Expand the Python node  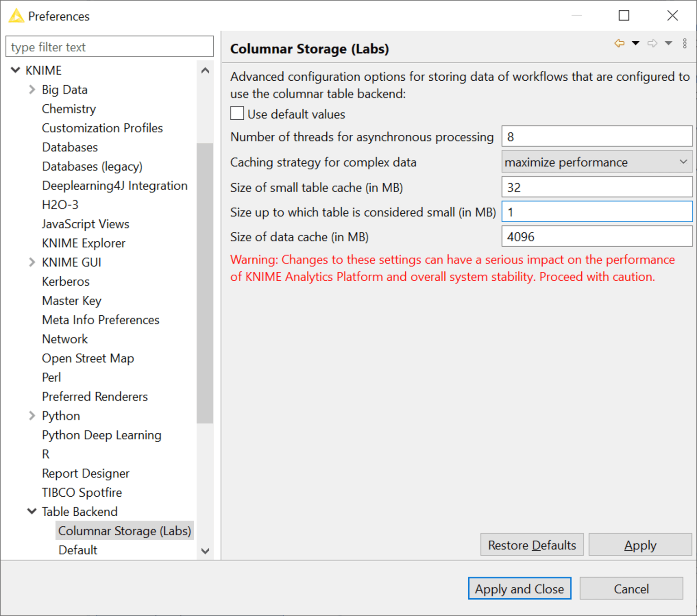point(32,416)
